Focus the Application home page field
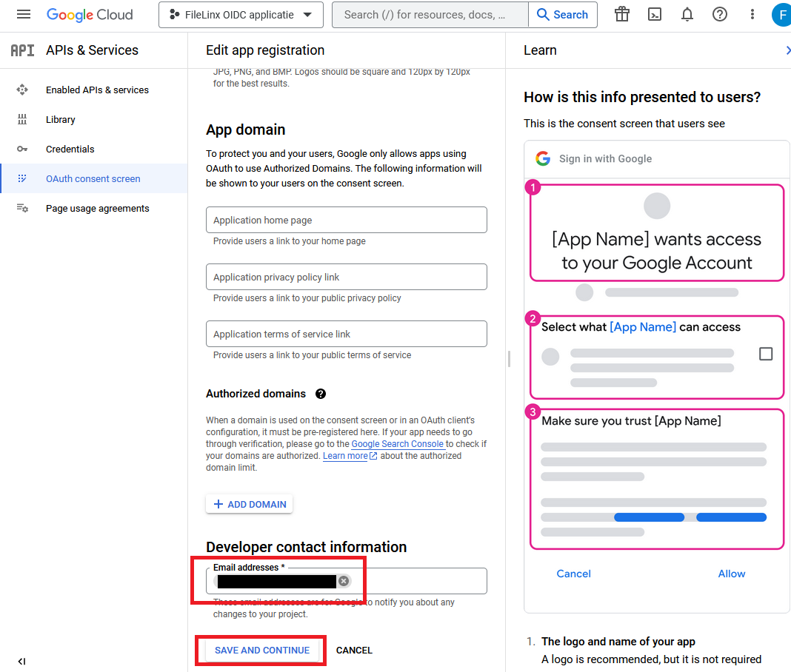791x672 pixels. (x=347, y=221)
